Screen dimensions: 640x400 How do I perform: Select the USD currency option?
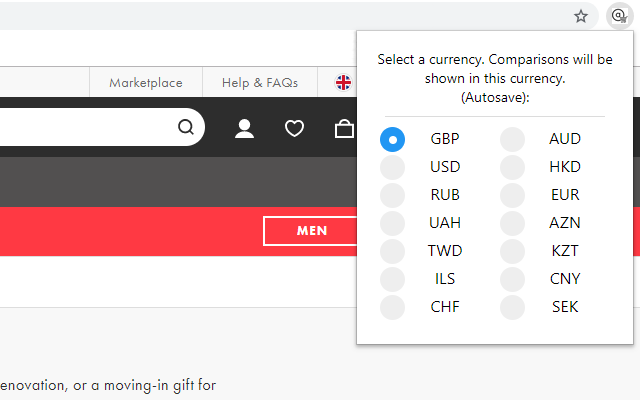(x=393, y=167)
